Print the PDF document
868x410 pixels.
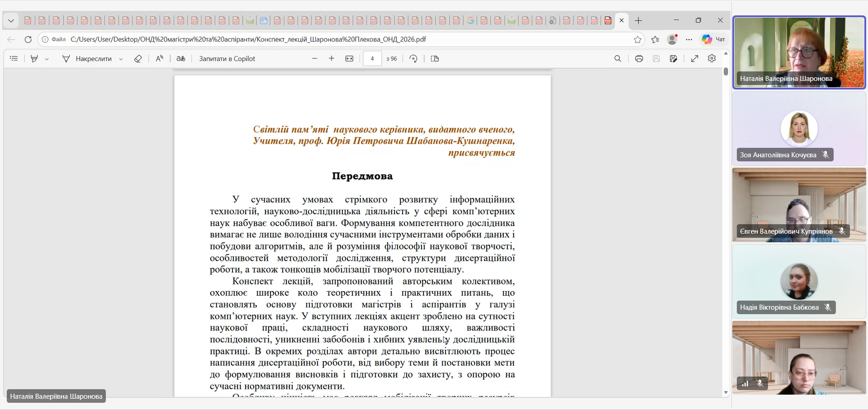pos(639,59)
